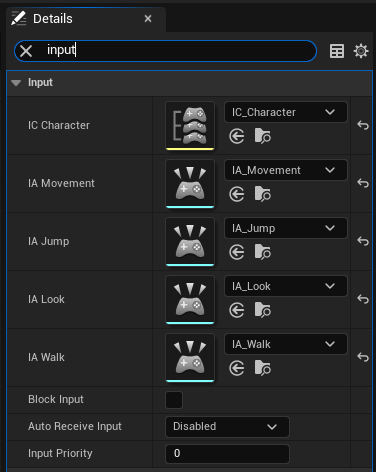Use selected asset for IA Movement

coord(237,194)
